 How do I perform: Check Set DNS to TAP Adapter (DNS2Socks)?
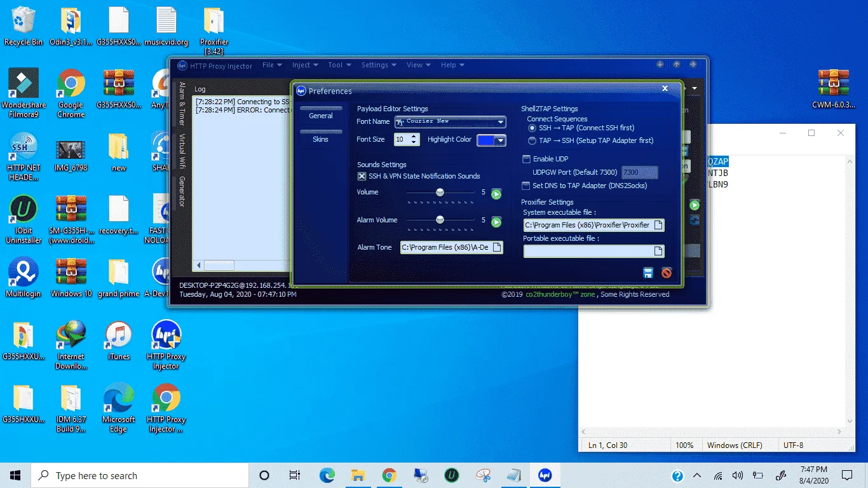(526, 186)
